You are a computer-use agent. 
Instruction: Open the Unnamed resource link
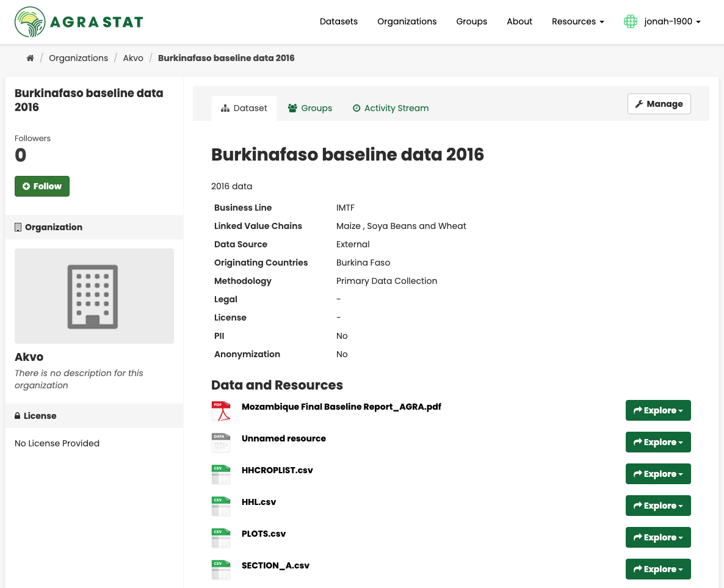(x=283, y=439)
